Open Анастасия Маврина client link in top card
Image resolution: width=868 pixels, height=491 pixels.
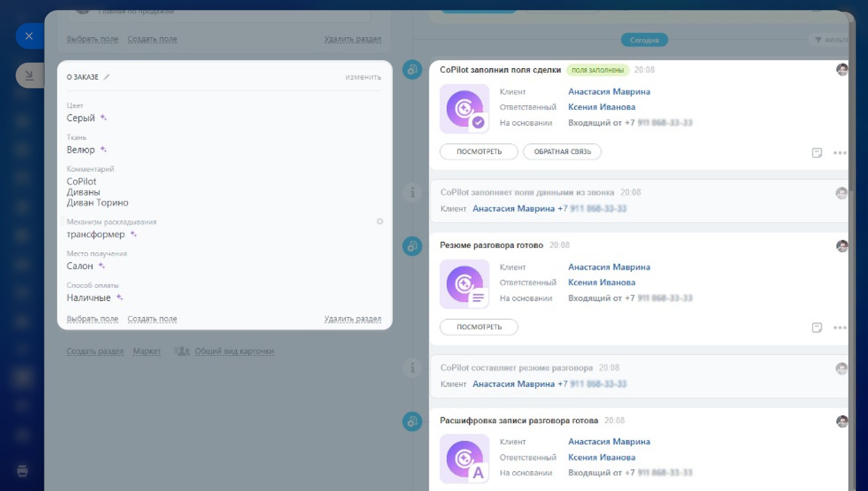(x=609, y=92)
